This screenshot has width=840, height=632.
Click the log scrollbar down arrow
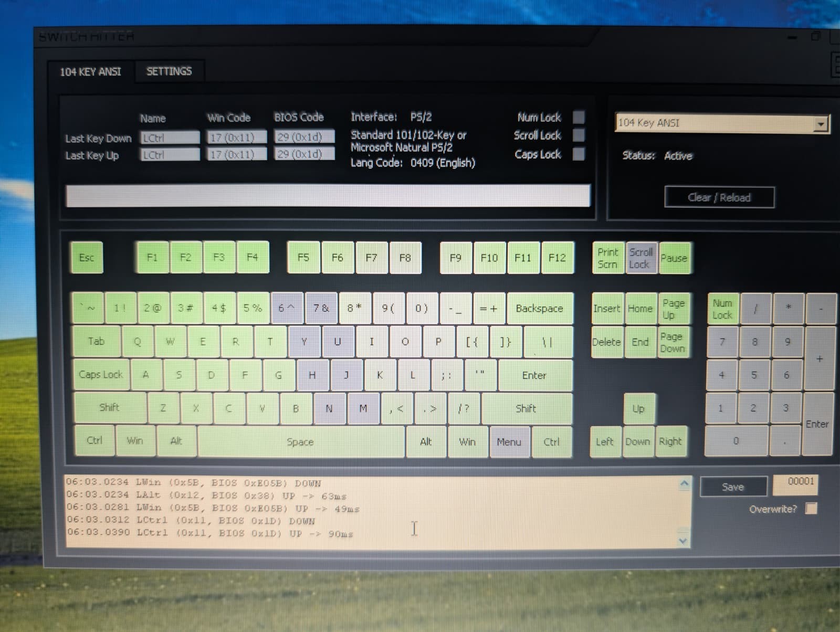point(683,540)
